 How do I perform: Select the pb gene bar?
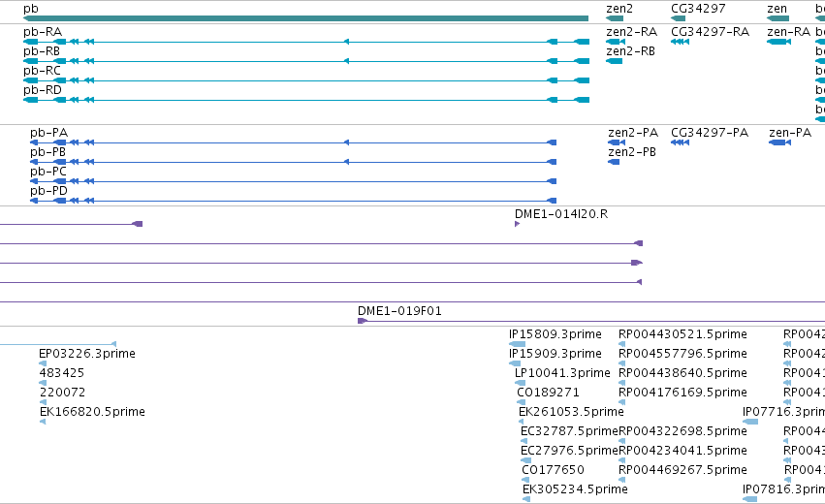coord(305,18)
